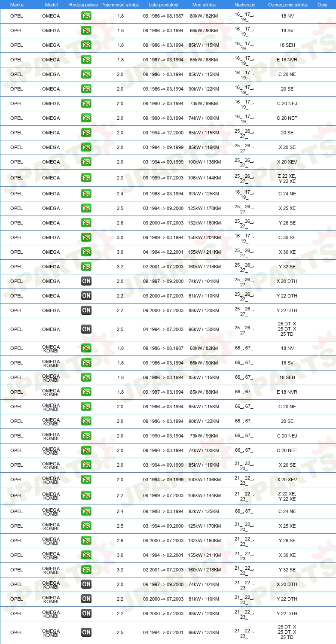Click petrol icon in OMEGA 18 SEH row
336x644 pixels.
point(86,46)
